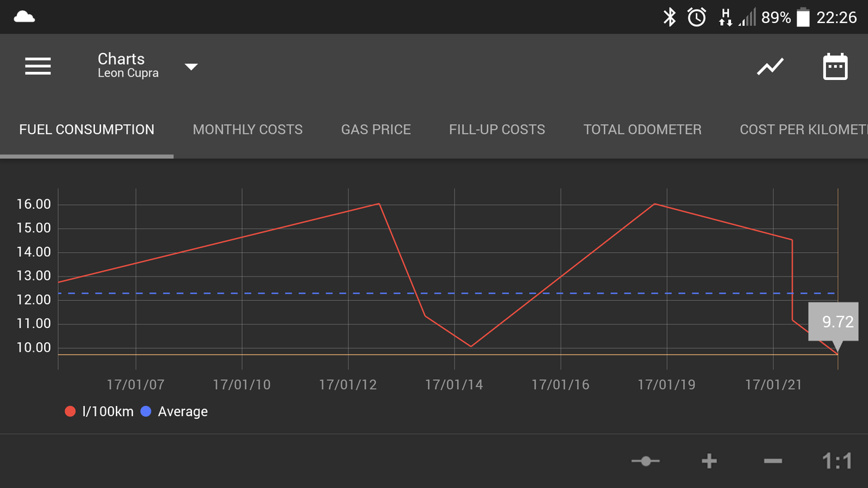The height and width of the screenshot is (488, 868).
Task: Expand the Leon Cupra vehicle dropdown arrow
Action: tap(191, 66)
